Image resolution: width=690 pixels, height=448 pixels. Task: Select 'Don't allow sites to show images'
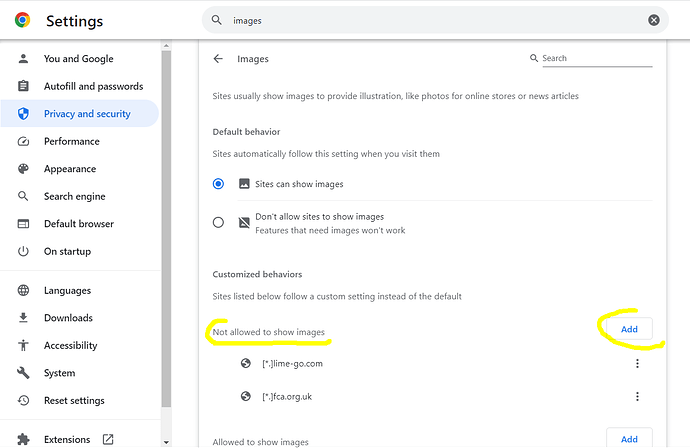tap(218, 223)
